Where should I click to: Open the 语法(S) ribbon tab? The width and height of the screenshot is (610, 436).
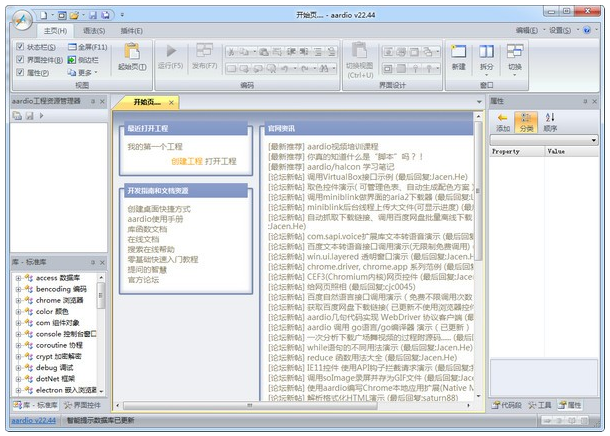pos(94,31)
